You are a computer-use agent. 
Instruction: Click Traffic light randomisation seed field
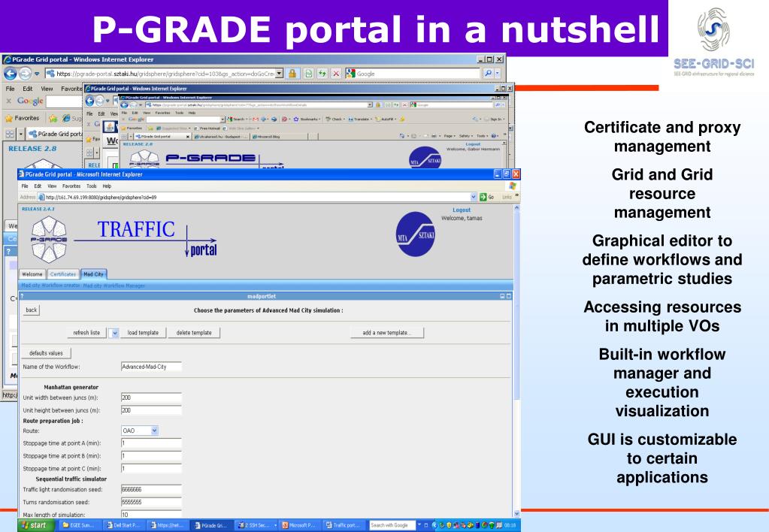point(151,489)
